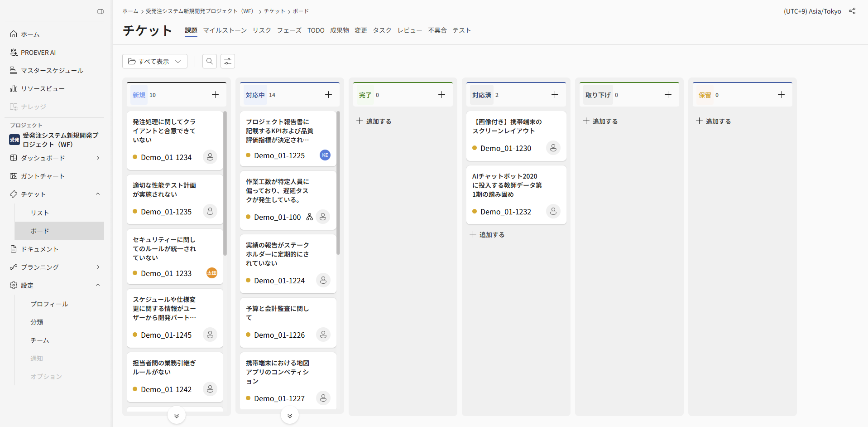Add a card with 新規 column plus icon
The width and height of the screenshot is (868, 427).
[x=215, y=95]
